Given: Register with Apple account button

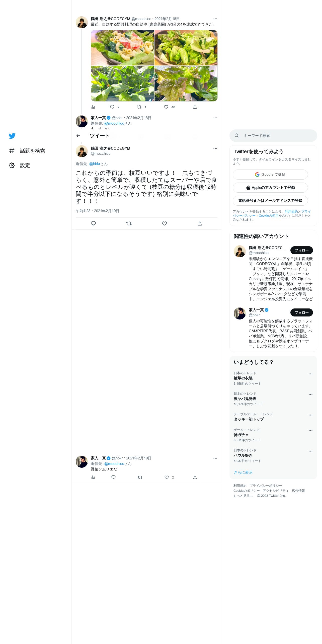Looking at the screenshot, I should pos(270,188).
